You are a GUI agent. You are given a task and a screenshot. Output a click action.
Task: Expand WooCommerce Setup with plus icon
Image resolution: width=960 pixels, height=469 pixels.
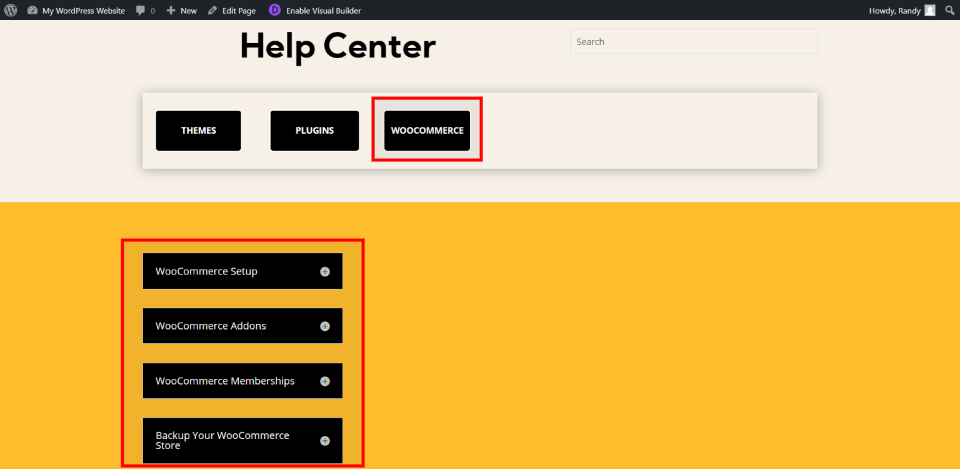click(325, 272)
